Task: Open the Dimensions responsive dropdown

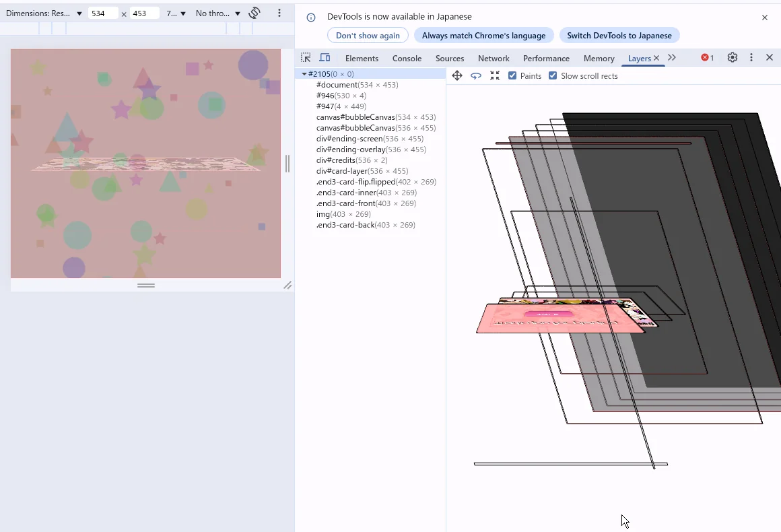Action: [x=44, y=13]
